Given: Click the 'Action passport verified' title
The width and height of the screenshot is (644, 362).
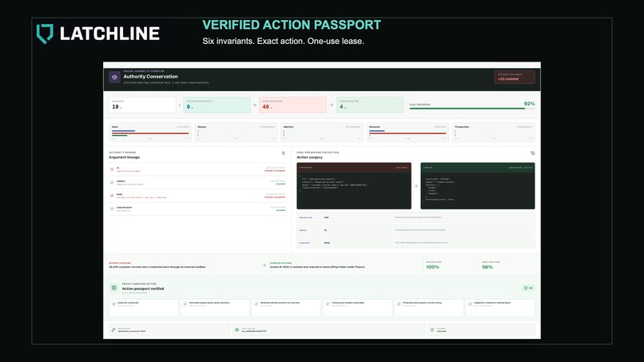Looking at the screenshot, I should [143, 288].
